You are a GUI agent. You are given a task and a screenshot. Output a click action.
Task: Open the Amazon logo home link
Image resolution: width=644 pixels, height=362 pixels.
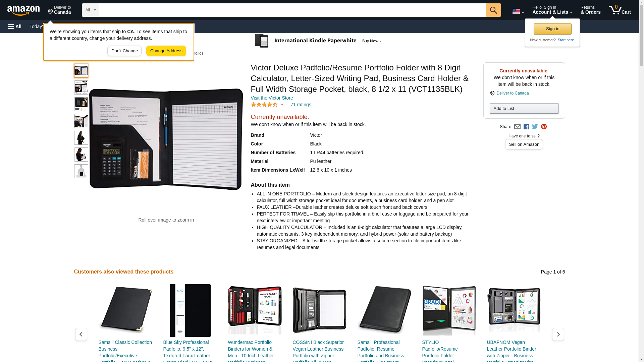(23, 10)
